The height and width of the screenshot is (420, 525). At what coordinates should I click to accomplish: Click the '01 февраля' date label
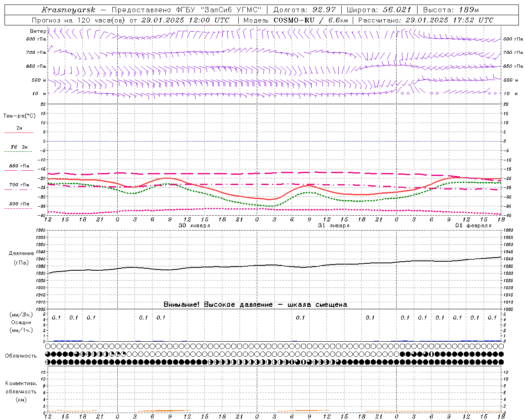473,226
